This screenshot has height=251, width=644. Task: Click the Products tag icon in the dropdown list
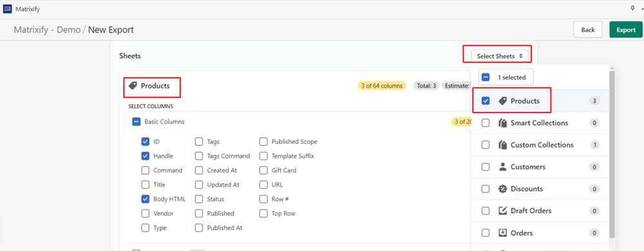[503, 101]
